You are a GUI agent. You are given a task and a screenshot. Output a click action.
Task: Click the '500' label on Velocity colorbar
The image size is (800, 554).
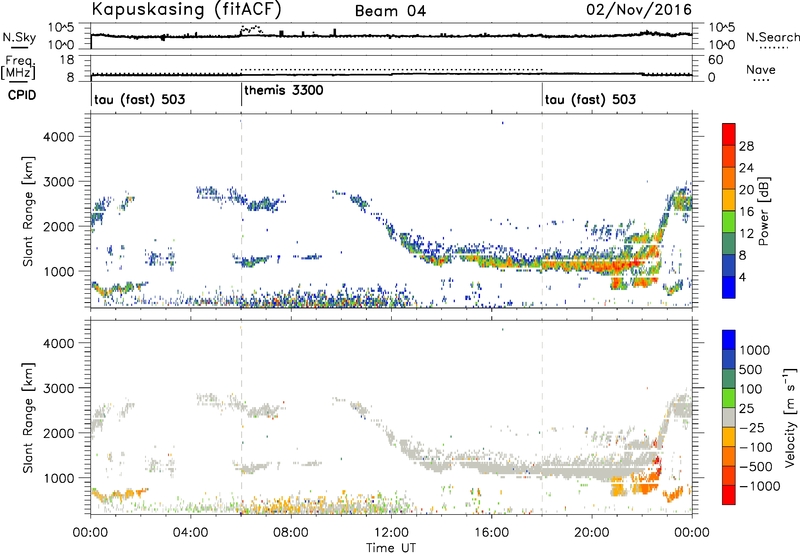[x=751, y=370]
